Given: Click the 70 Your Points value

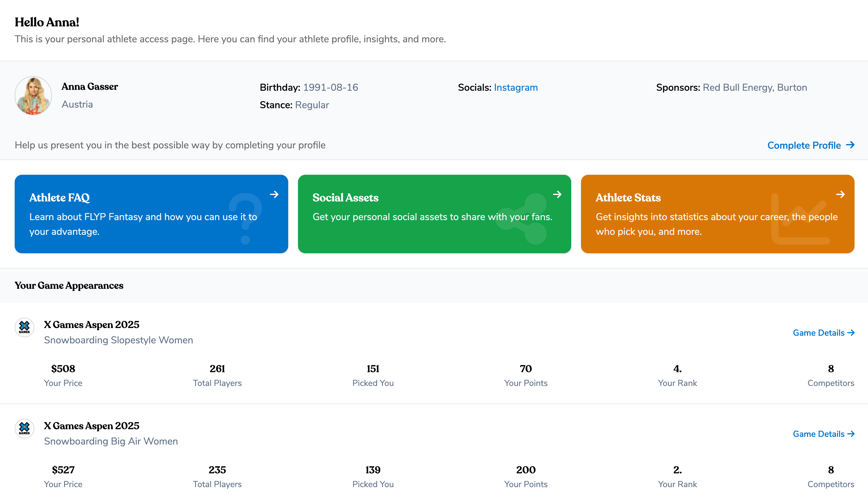Looking at the screenshot, I should click(526, 368).
